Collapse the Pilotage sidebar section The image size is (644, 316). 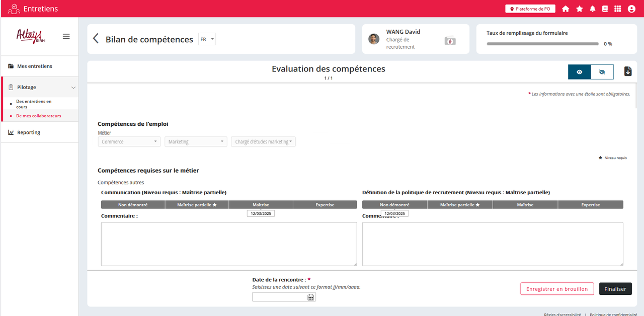click(x=73, y=88)
